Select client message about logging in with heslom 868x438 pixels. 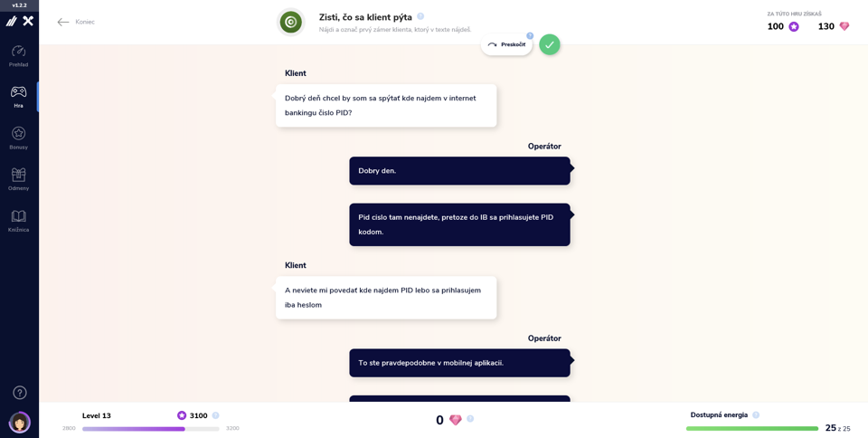tap(386, 298)
